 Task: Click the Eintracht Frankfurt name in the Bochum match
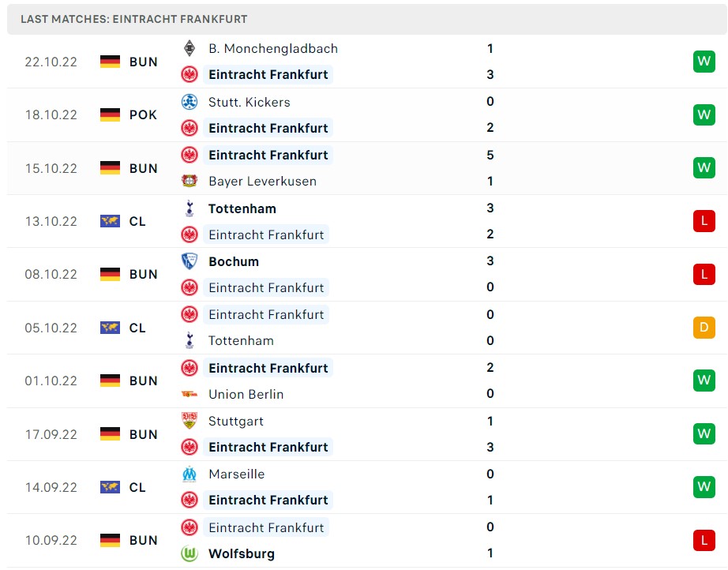(266, 287)
